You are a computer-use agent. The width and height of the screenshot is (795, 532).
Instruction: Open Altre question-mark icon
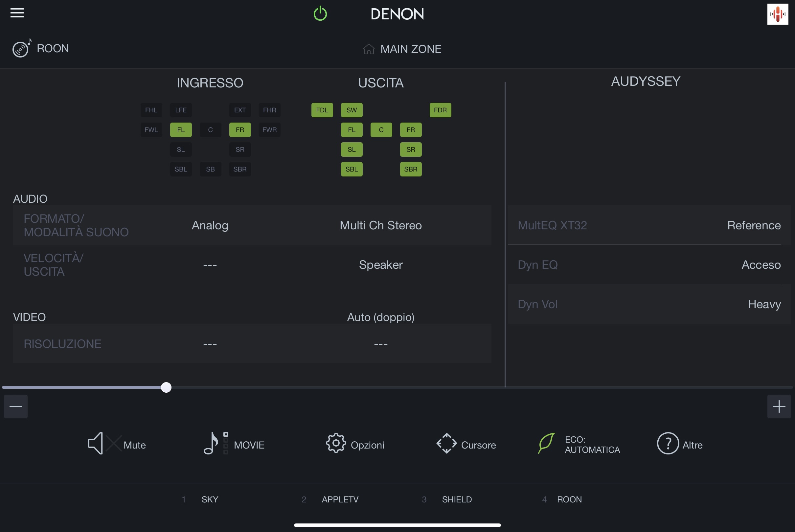pyautogui.click(x=668, y=444)
